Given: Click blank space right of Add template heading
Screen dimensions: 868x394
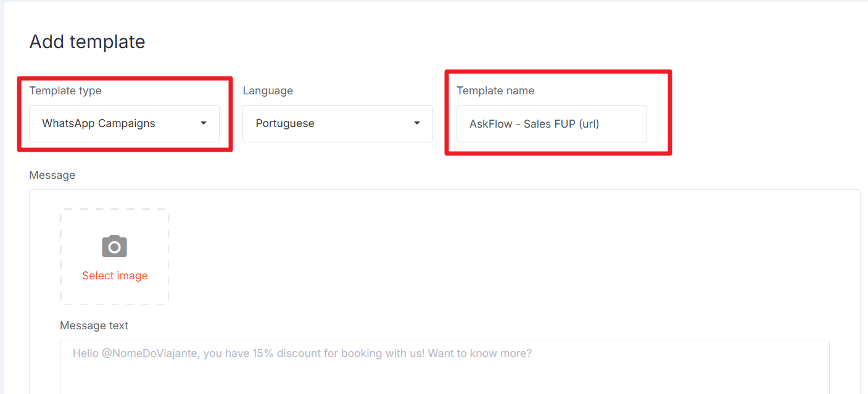Looking at the screenshot, I should pyautogui.click(x=494, y=42).
